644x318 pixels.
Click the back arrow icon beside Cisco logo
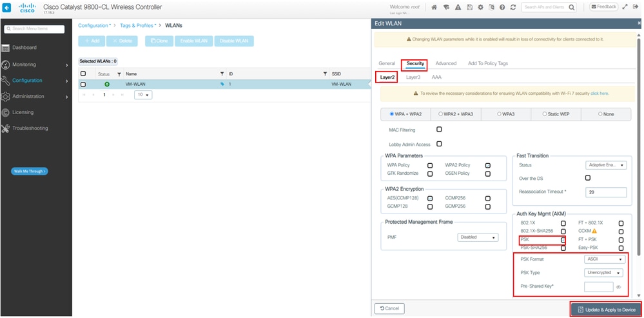coord(6,7)
